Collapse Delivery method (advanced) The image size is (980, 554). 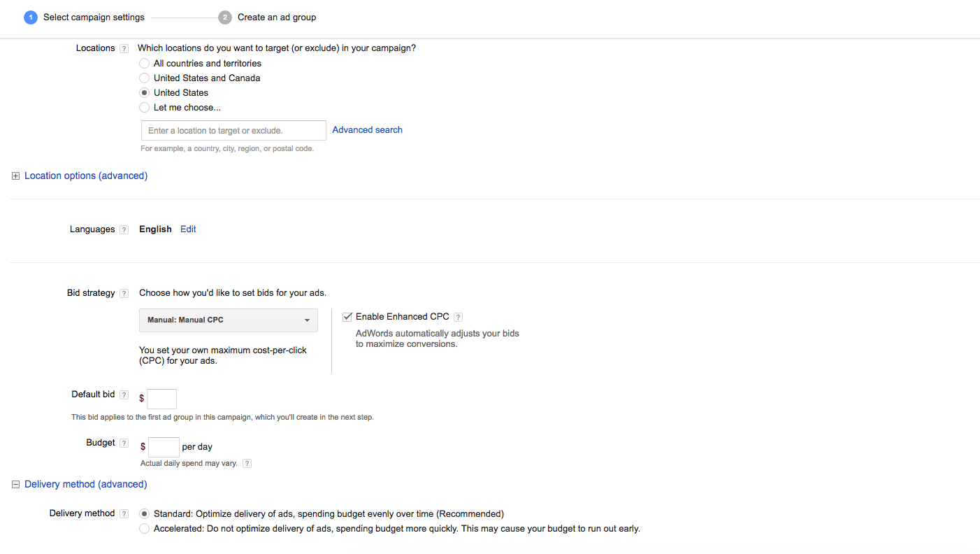point(15,483)
